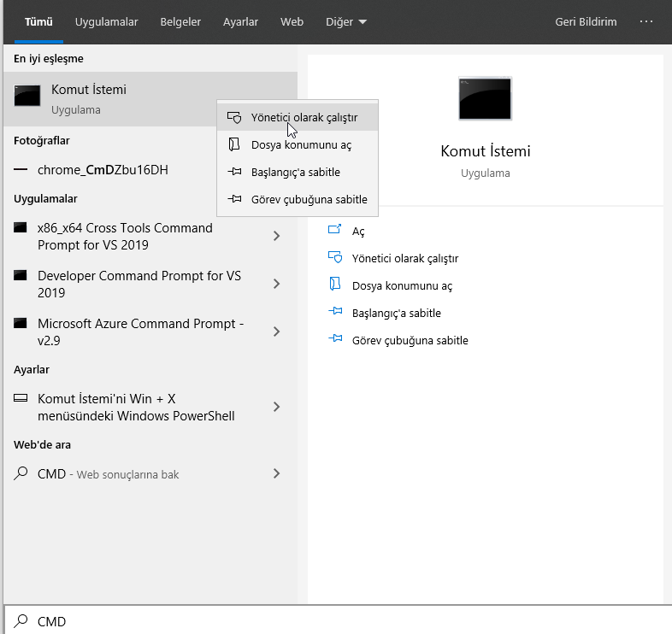This screenshot has width=672, height=634.
Task: Click Başlangıç pin icon in context menu
Action: [234, 172]
